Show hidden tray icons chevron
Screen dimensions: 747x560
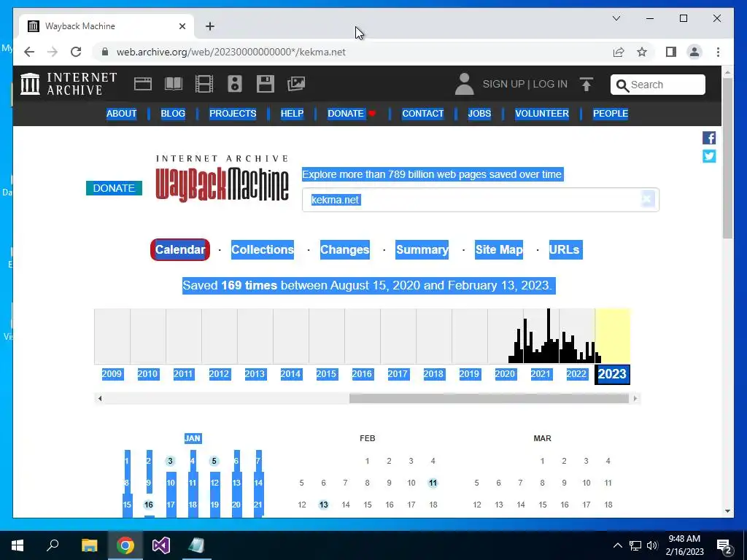coord(617,545)
